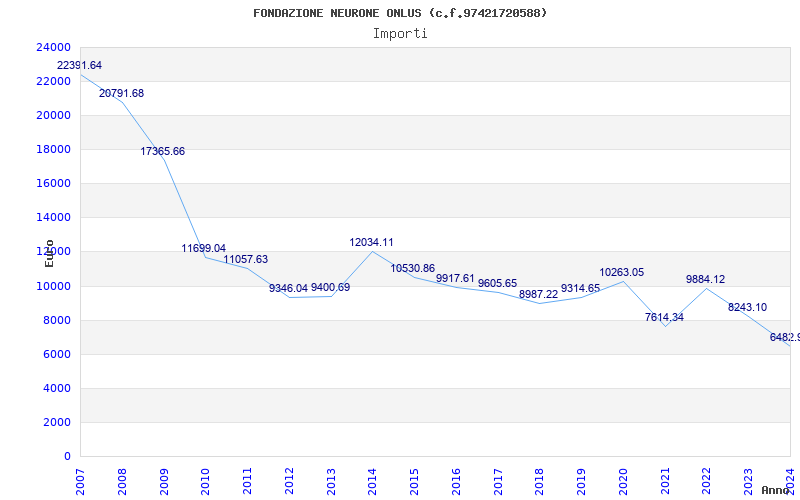Click y-axis value 24000
Screen dimensions: 800x500
tap(53, 47)
